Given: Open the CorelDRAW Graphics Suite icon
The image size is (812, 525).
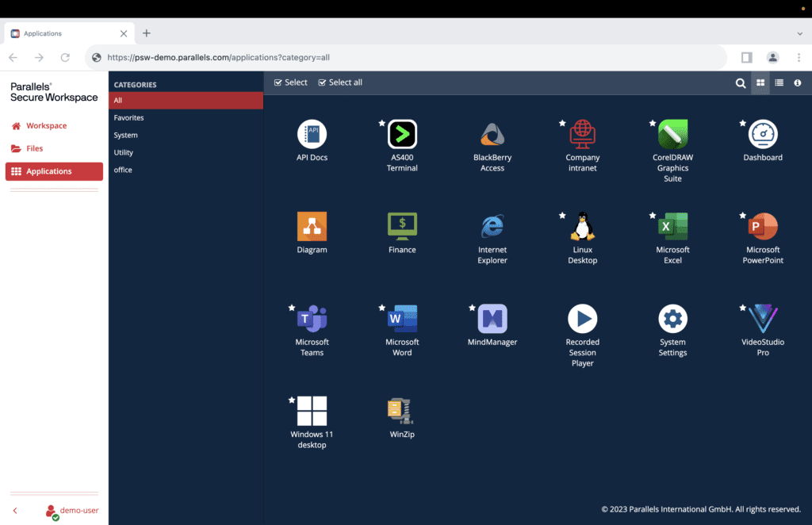Looking at the screenshot, I should coord(672,135).
